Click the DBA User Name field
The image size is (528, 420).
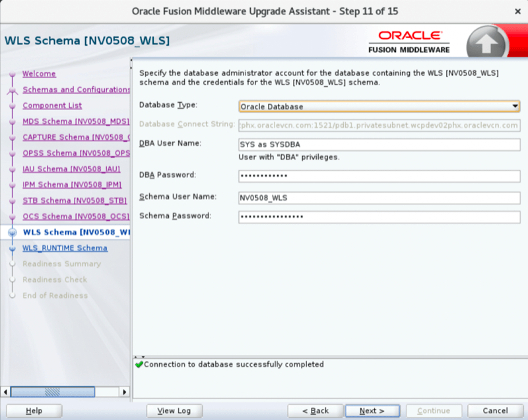coord(379,144)
